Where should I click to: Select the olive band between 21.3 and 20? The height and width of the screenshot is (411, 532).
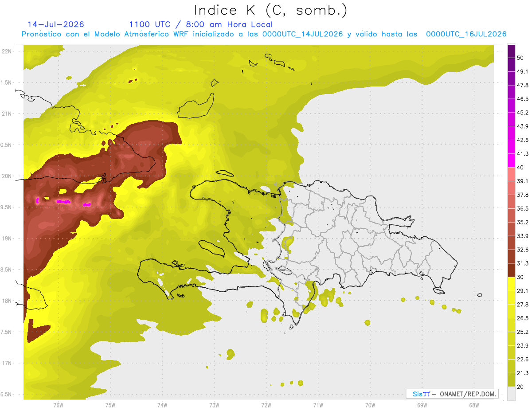coord(511,380)
